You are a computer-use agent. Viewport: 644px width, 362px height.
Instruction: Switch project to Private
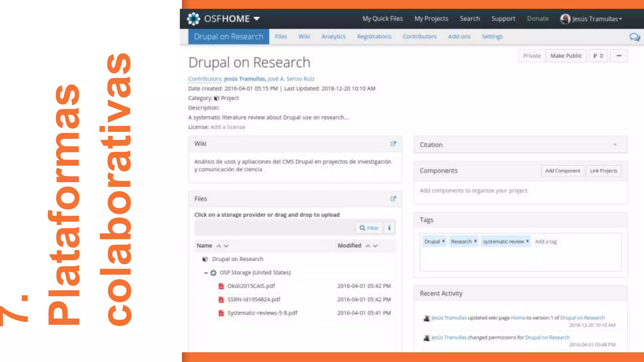[532, 56]
